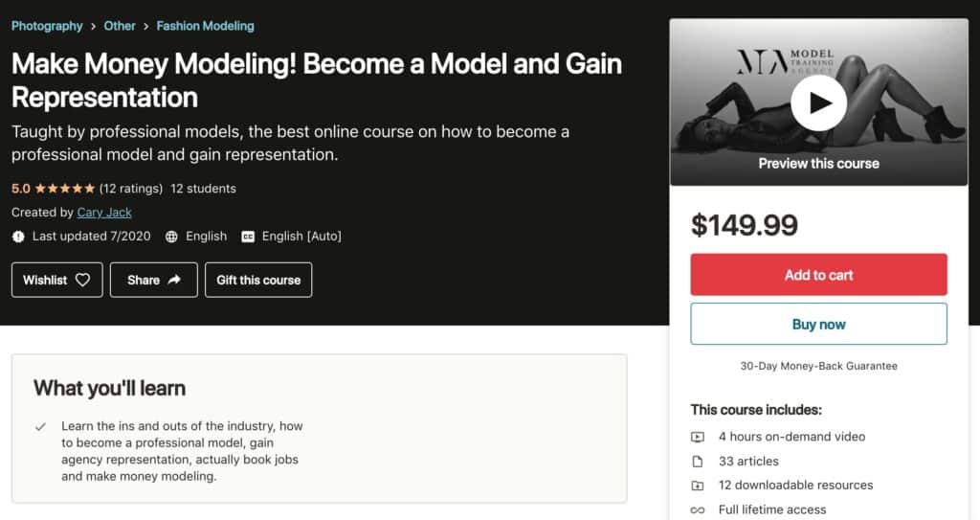Add the course to cart

pos(819,275)
